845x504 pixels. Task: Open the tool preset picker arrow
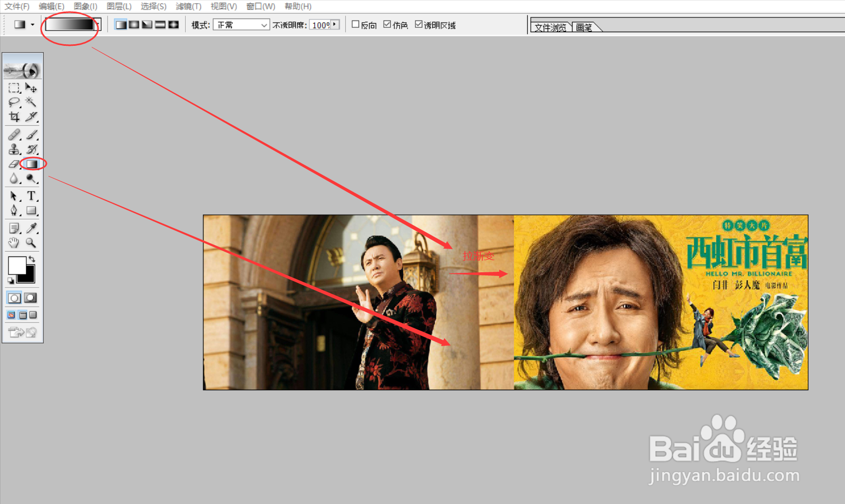tap(33, 25)
